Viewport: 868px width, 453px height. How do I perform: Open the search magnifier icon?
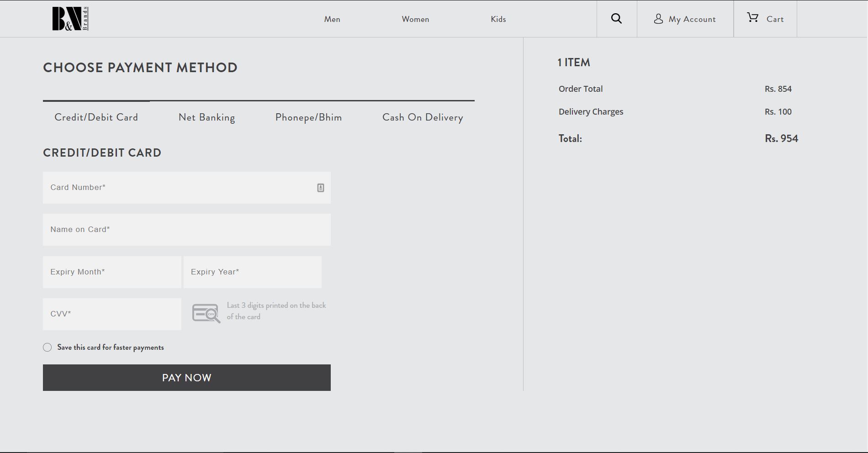[616, 19]
